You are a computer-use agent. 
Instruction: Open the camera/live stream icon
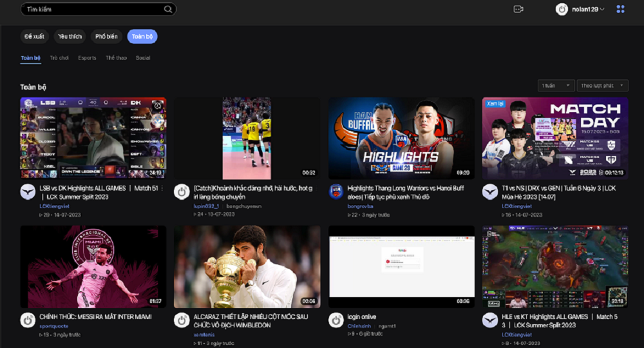[518, 9]
